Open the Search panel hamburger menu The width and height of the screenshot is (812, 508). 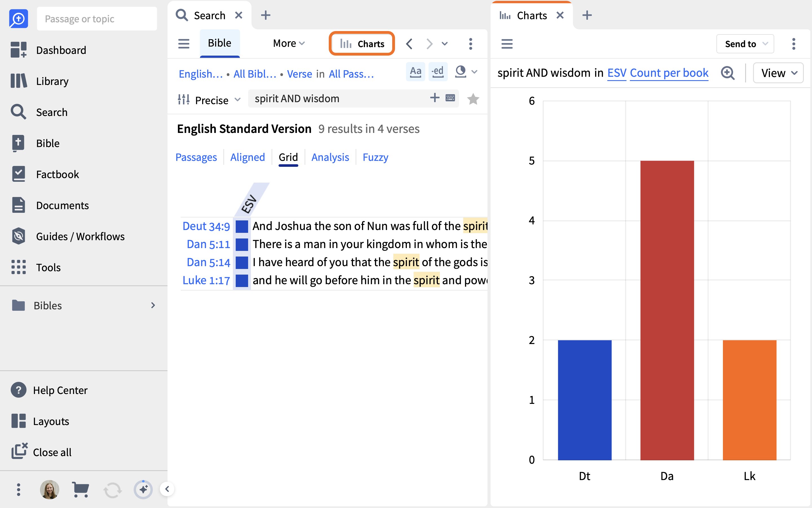[x=184, y=43]
